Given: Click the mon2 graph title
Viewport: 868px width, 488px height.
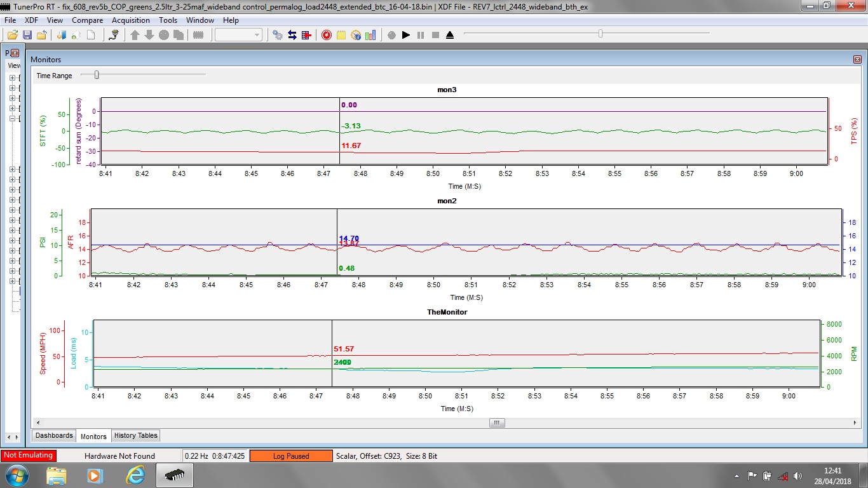Looking at the screenshot, I should (x=447, y=201).
